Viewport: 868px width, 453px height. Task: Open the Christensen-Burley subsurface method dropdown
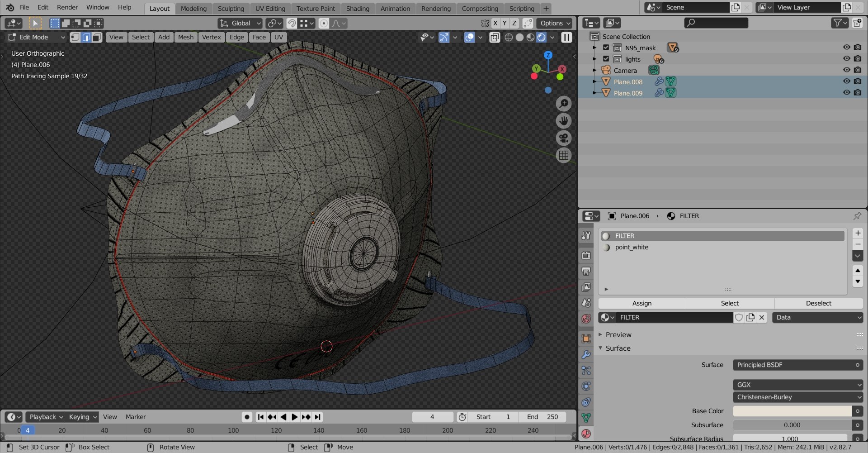[797, 397]
